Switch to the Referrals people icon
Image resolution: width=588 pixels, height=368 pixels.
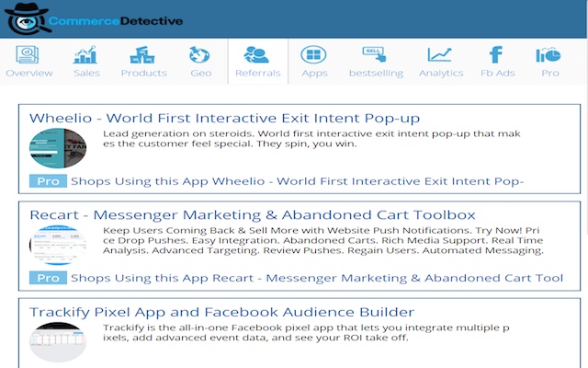tap(256, 55)
